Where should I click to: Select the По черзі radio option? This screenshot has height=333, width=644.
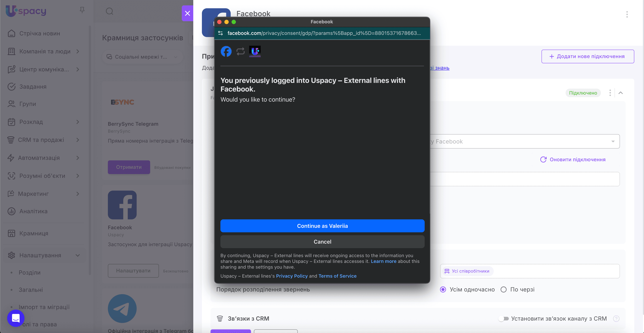click(504, 289)
